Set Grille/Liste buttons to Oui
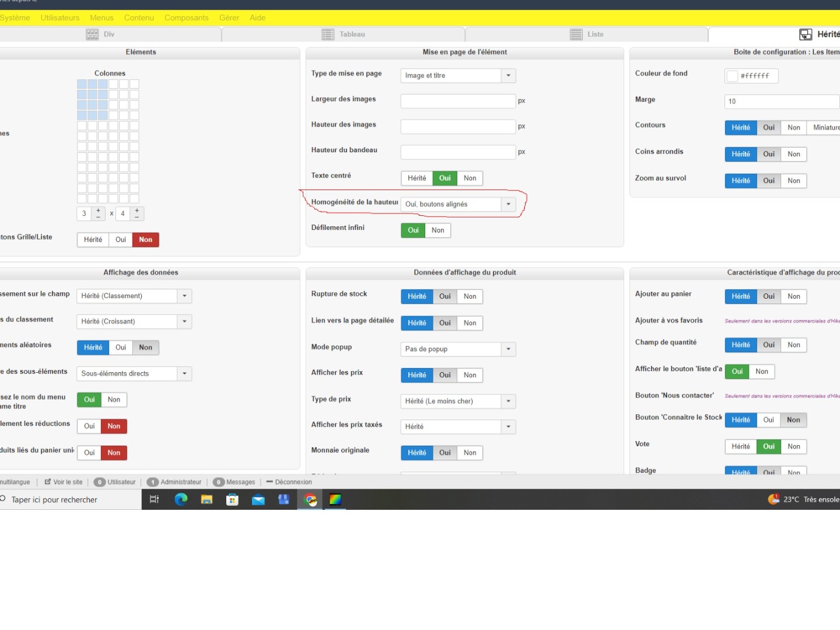Viewport: 840px width, 630px height. [121, 240]
